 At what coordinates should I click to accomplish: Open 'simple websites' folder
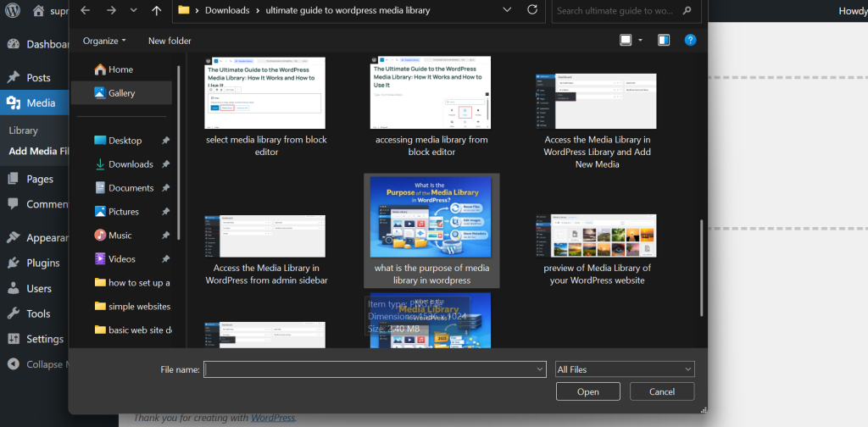(132, 307)
